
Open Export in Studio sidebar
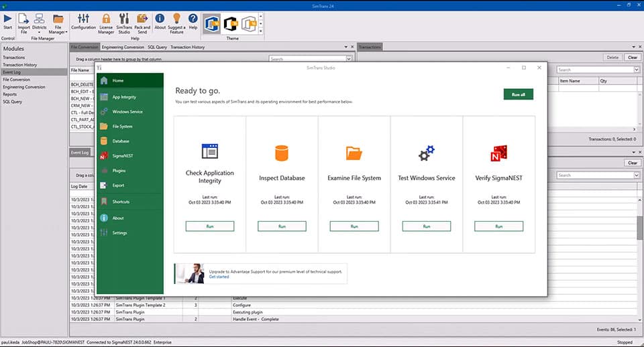pyautogui.click(x=130, y=186)
